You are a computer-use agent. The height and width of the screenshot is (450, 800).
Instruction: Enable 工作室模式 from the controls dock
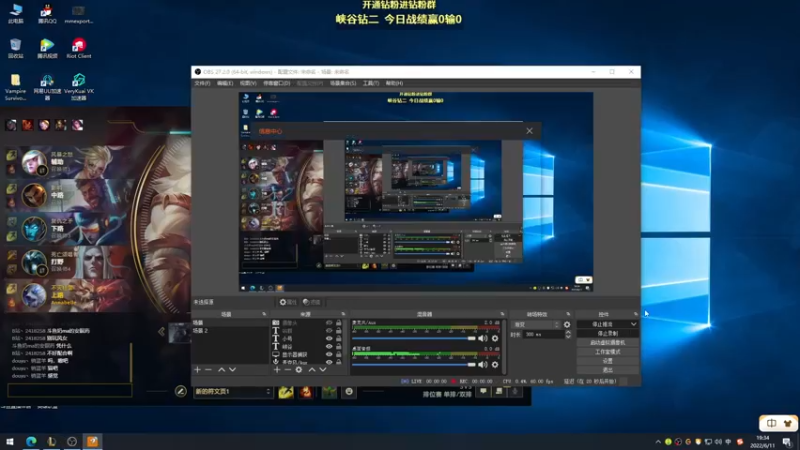pyautogui.click(x=607, y=352)
